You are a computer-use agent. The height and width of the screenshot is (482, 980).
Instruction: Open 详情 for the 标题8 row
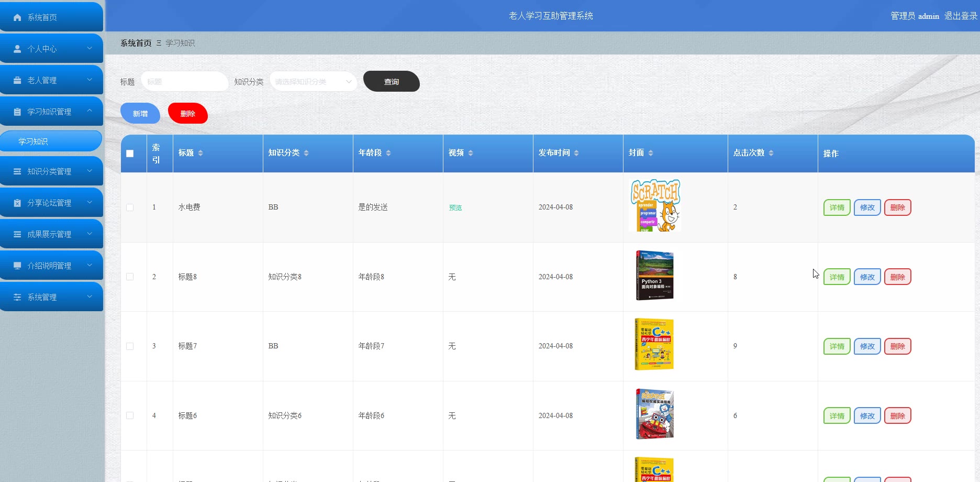[837, 277]
